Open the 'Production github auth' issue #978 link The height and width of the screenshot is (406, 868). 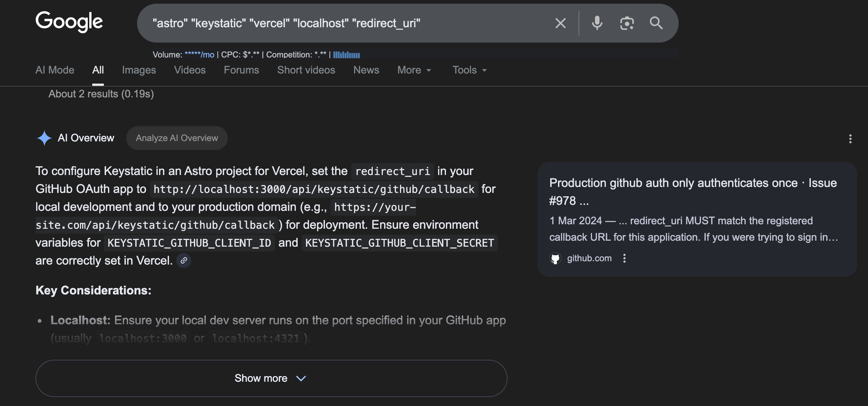[x=693, y=192]
